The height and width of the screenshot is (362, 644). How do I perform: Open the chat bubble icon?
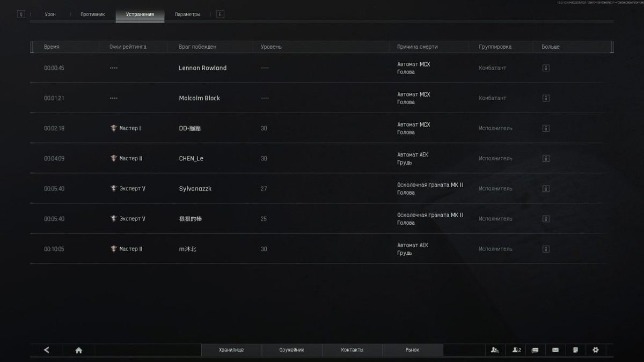point(535,350)
